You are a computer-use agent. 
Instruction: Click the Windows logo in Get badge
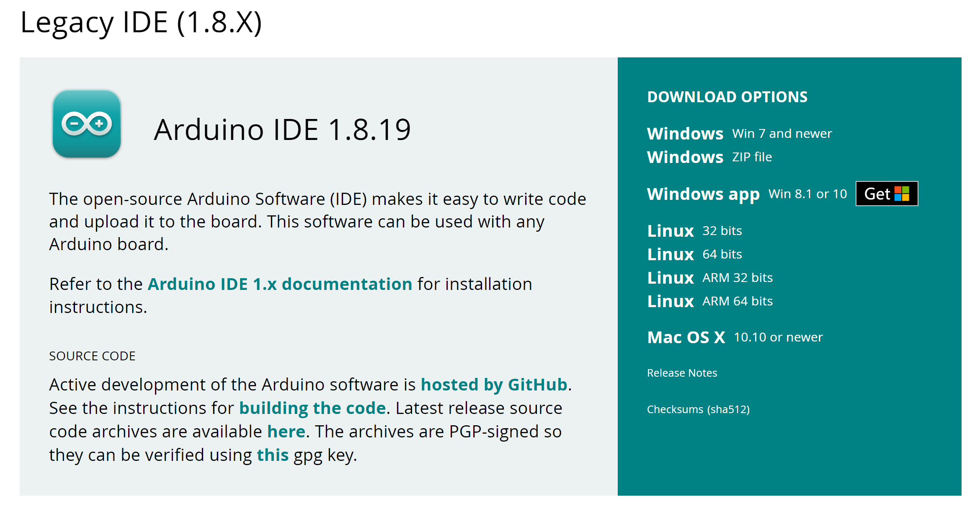(902, 194)
